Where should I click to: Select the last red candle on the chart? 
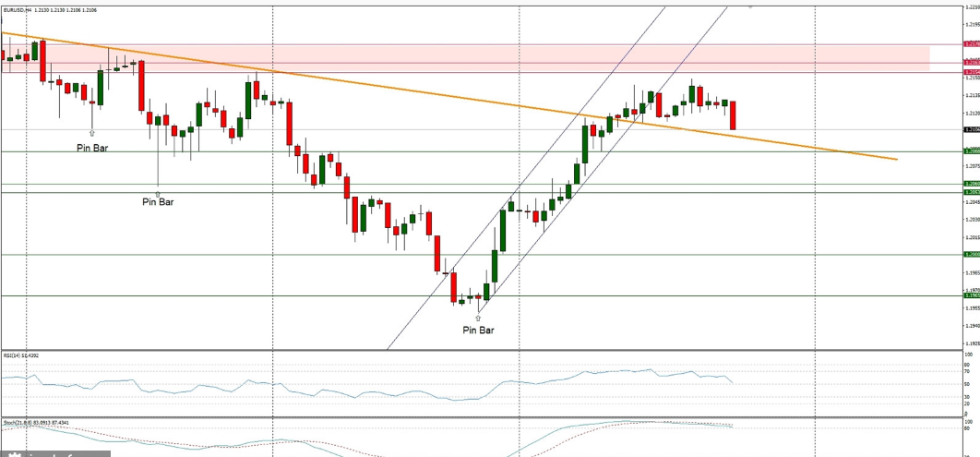click(733, 115)
